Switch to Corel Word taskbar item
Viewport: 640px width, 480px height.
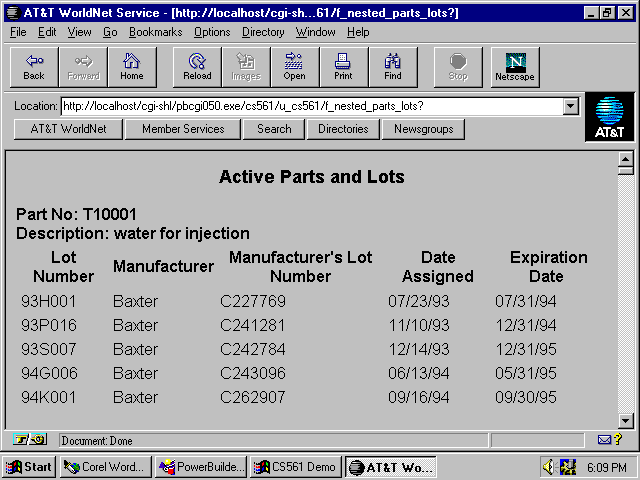tap(106, 467)
